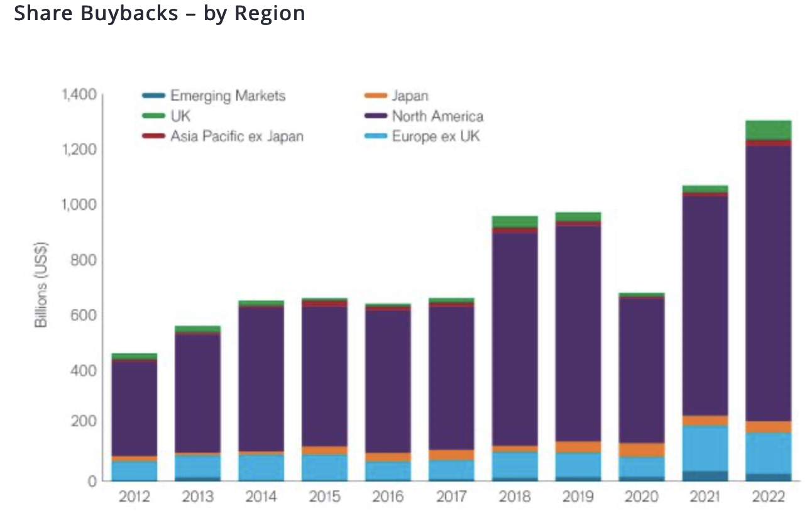Click the purple segment of the 2018 bar

click(514, 339)
